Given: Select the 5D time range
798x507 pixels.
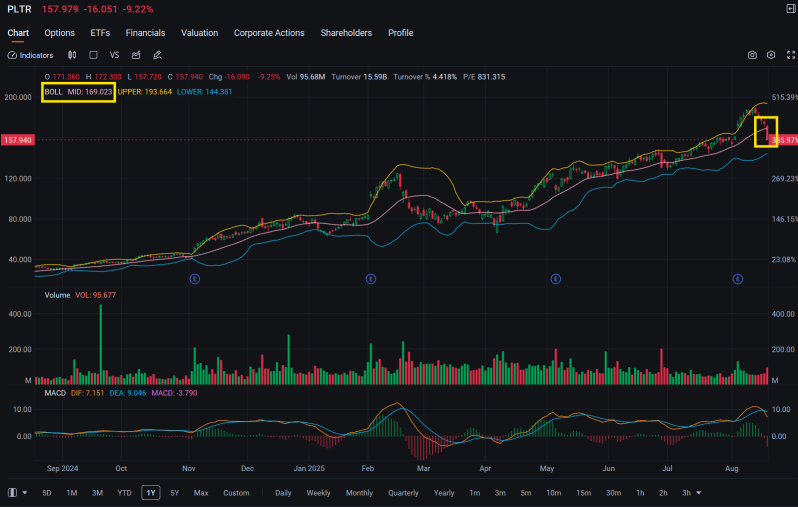Looking at the screenshot, I should point(47,493).
